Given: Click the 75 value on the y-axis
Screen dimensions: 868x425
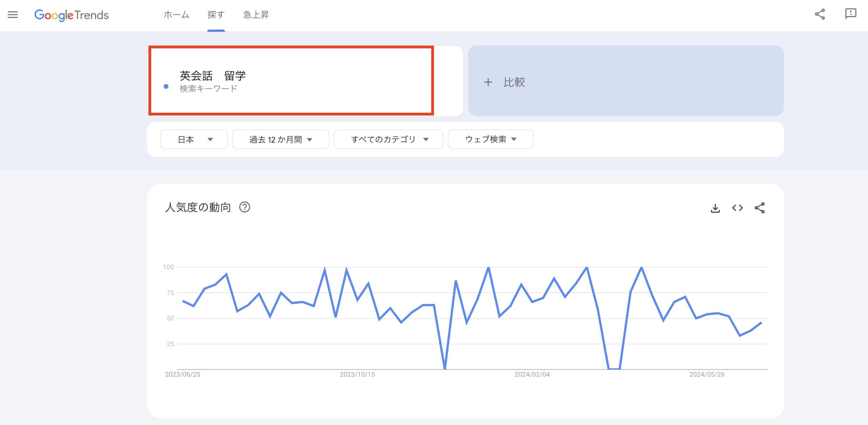Looking at the screenshot, I should click(170, 293).
